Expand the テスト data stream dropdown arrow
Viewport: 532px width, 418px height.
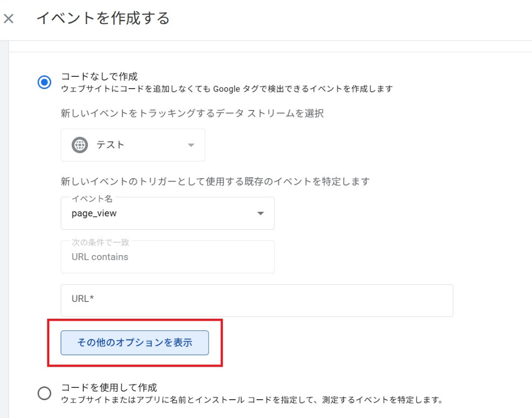(191, 145)
